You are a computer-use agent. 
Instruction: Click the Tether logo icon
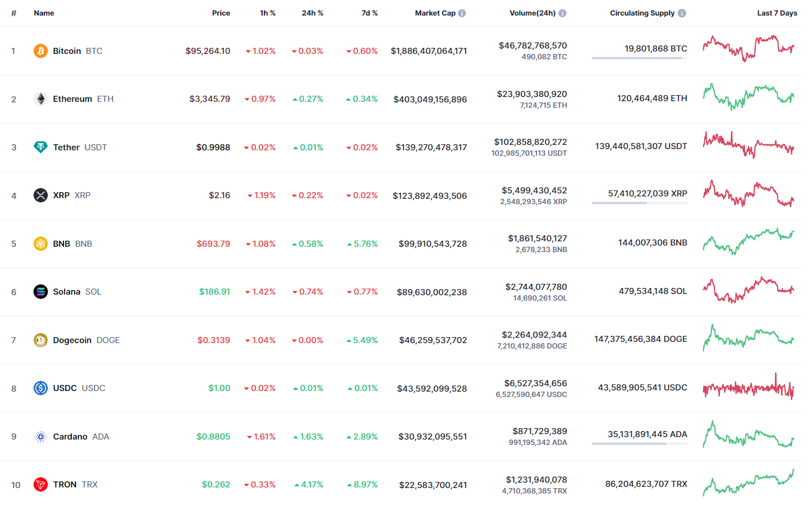(x=41, y=147)
